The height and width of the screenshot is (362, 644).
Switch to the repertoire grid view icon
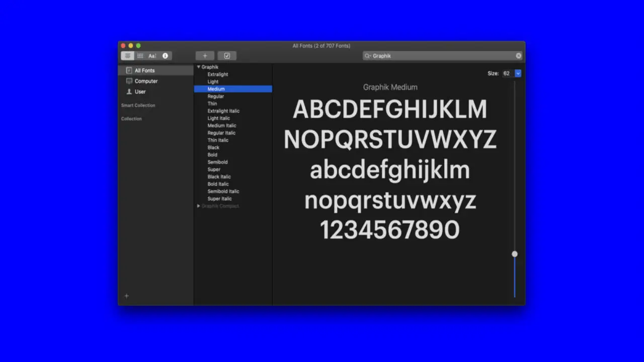coord(140,56)
